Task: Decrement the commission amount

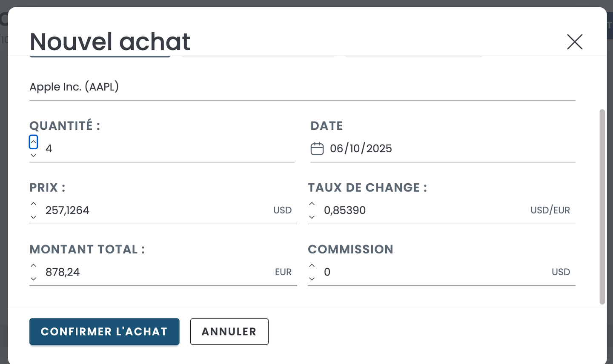Action: pos(312,279)
